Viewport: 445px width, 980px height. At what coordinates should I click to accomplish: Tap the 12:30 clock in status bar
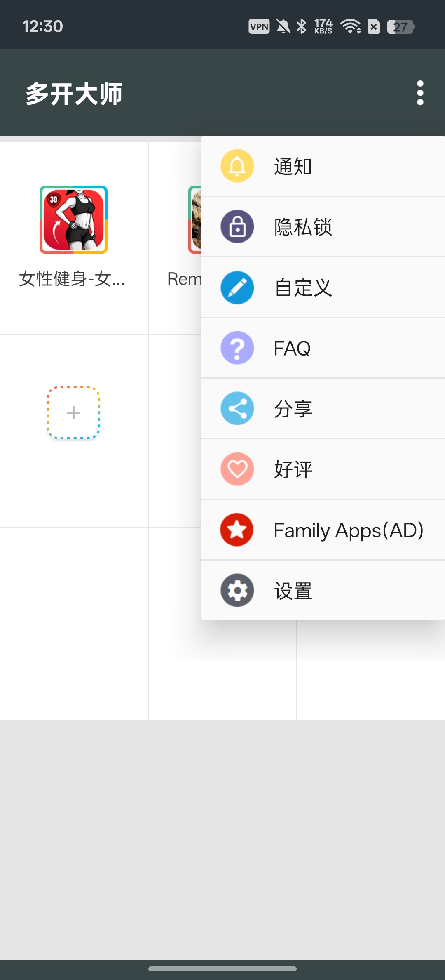click(42, 26)
